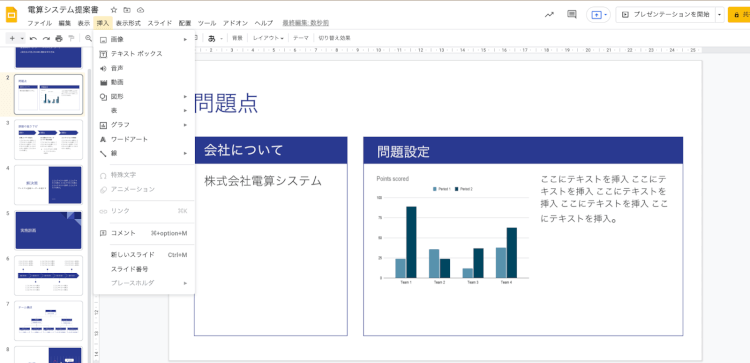
Task: Open the ファイル menu
Action: [39, 23]
